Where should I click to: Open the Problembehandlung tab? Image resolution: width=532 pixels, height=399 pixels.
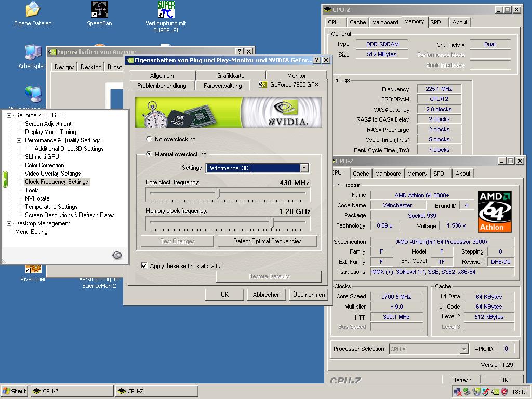(162, 86)
